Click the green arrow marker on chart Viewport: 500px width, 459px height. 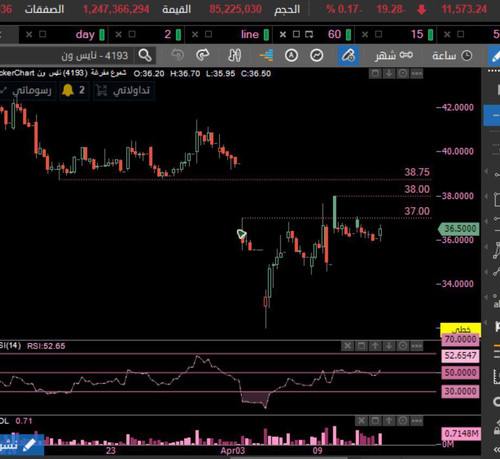pyautogui.click(x=241, y=234)
